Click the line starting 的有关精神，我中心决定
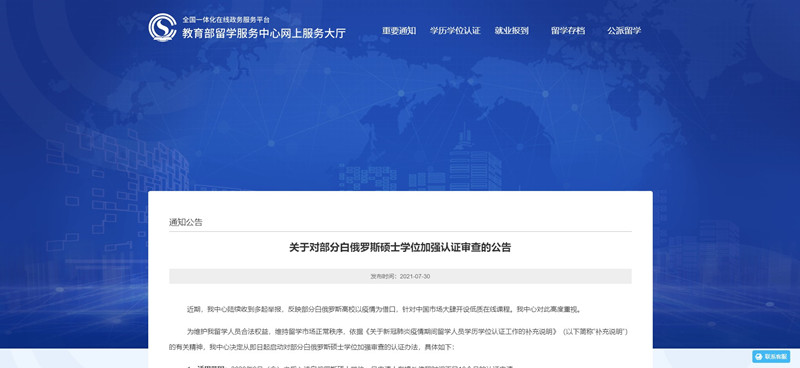The width and height of the screenshot is (800, 368). point(308,347)
